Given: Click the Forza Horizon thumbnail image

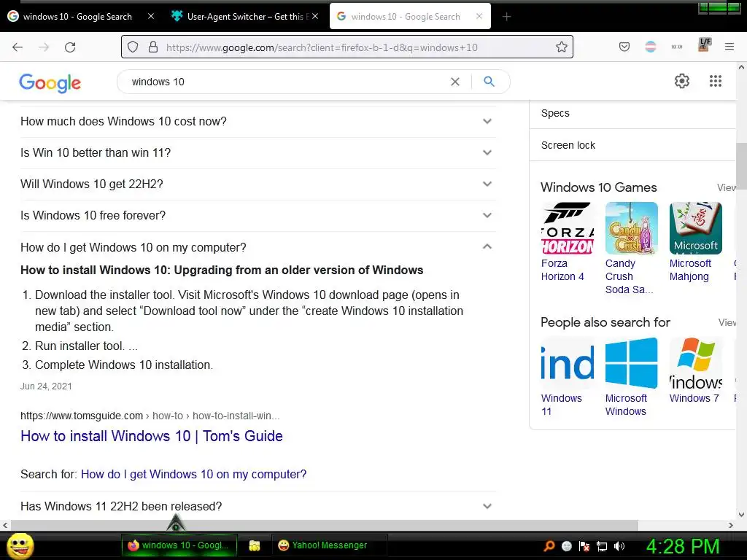Looking at the screenshot, I should tap(568, 228).
